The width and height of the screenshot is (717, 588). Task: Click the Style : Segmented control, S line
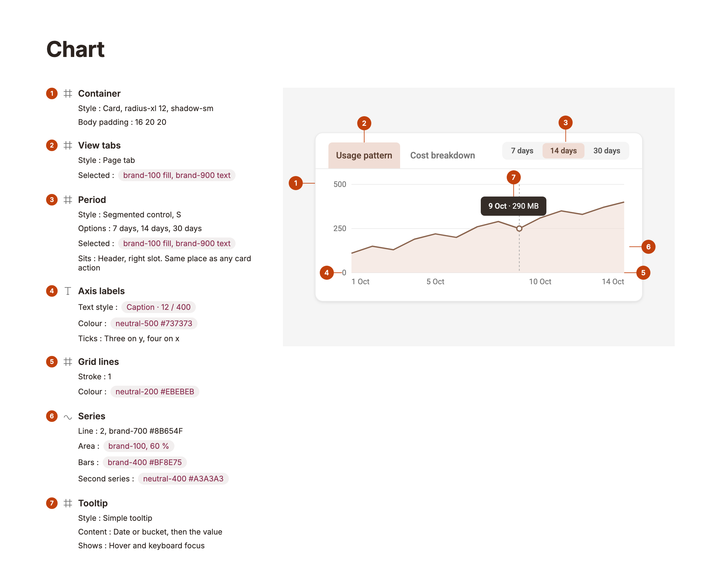coord(129,214)
